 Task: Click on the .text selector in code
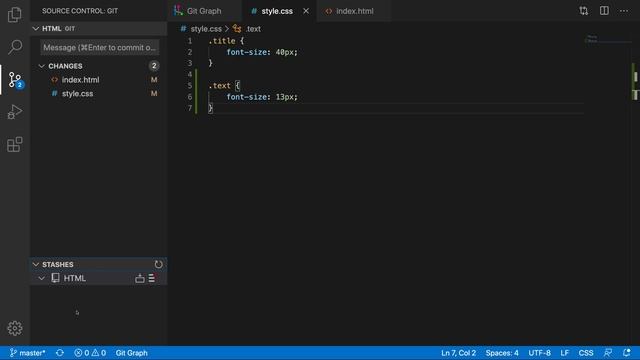tap(220, 85)
